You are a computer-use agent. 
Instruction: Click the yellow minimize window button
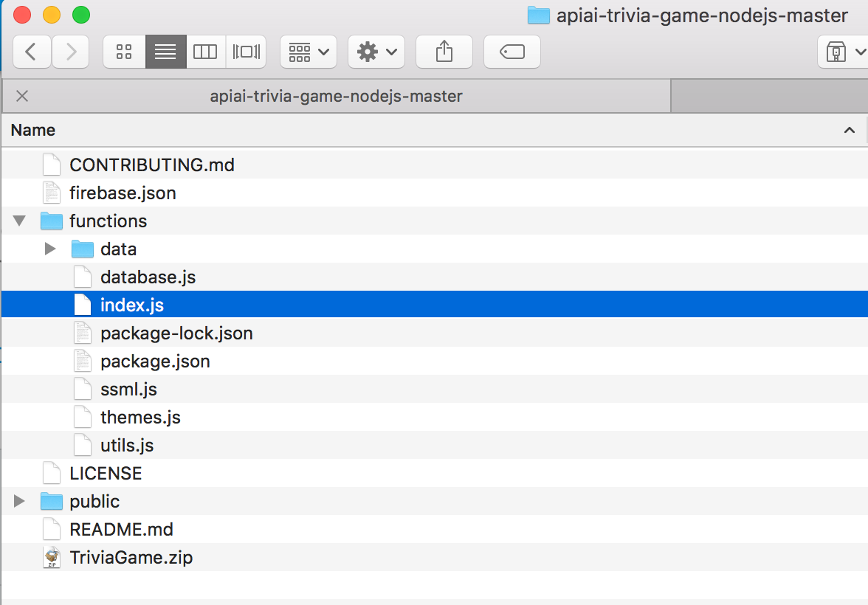(52, 15)
